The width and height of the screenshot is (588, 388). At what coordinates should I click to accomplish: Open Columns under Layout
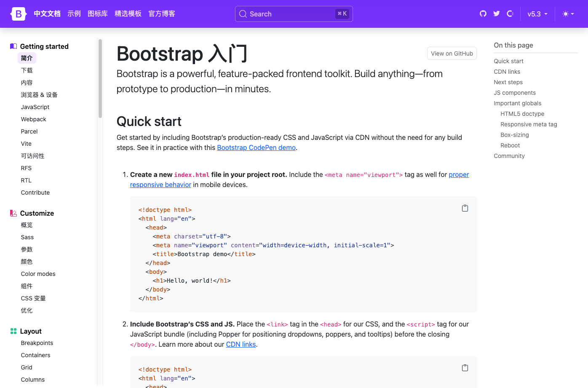[x=33, y=380]
